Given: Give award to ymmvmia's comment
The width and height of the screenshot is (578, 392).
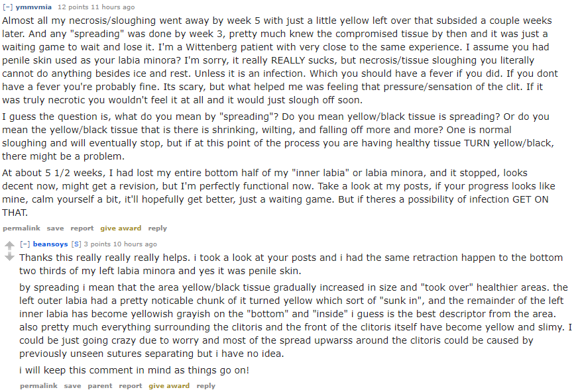Looking at the screenshot, I should (x=121, y=228).
